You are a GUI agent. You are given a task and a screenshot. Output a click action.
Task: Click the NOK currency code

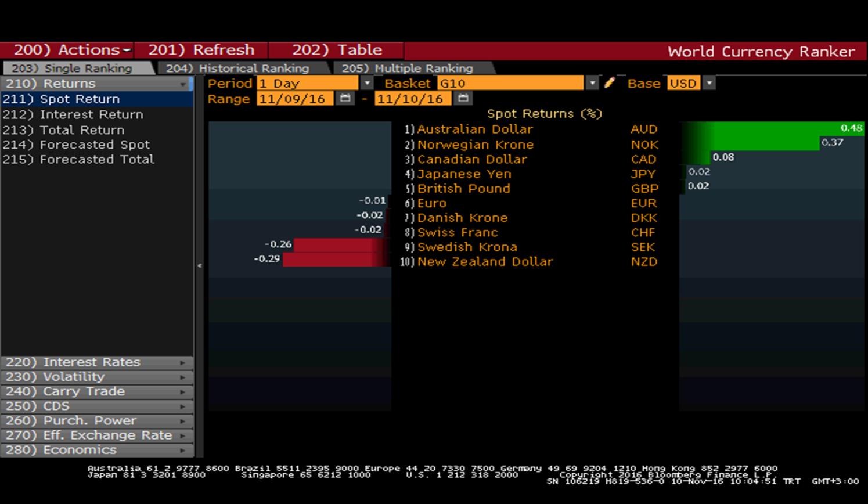644,145
